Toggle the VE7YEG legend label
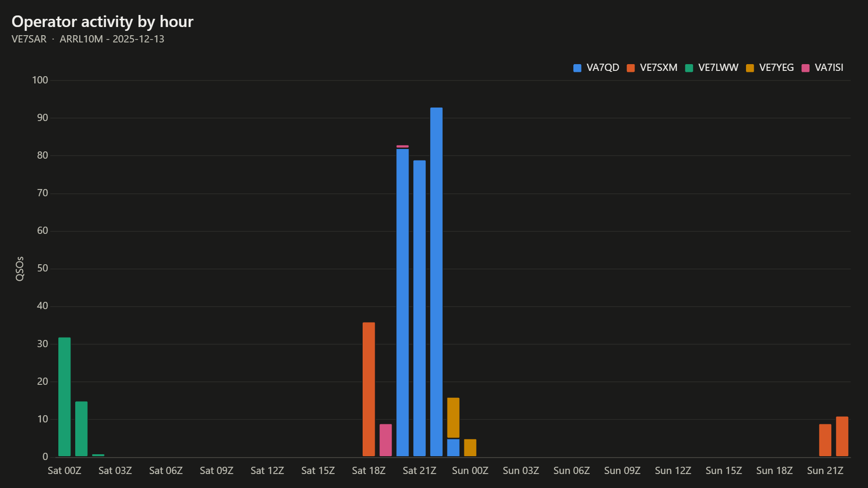Image resolution: width=868 pixels, height=488 pixels. pos(776,68)
